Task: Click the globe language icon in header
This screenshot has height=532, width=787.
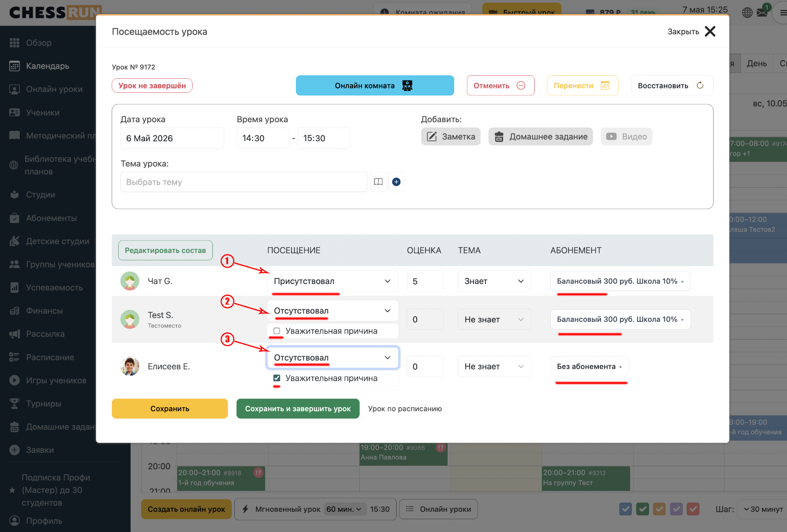Action: click(747, 13)
